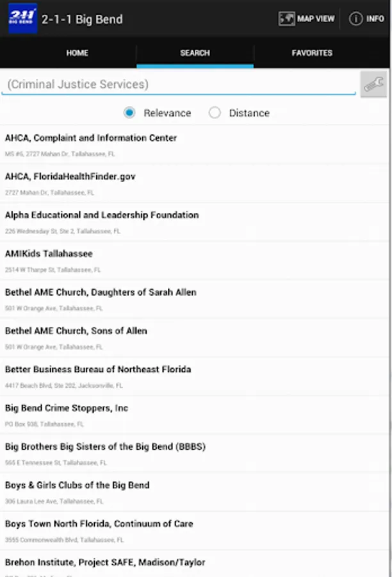
Task: Open the Info circle icon
Action: [x=355, y=19]
